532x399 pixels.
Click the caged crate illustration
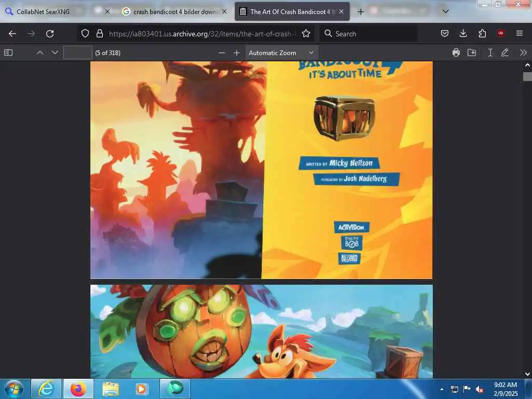pyautogui.click(x=344, y=118)
